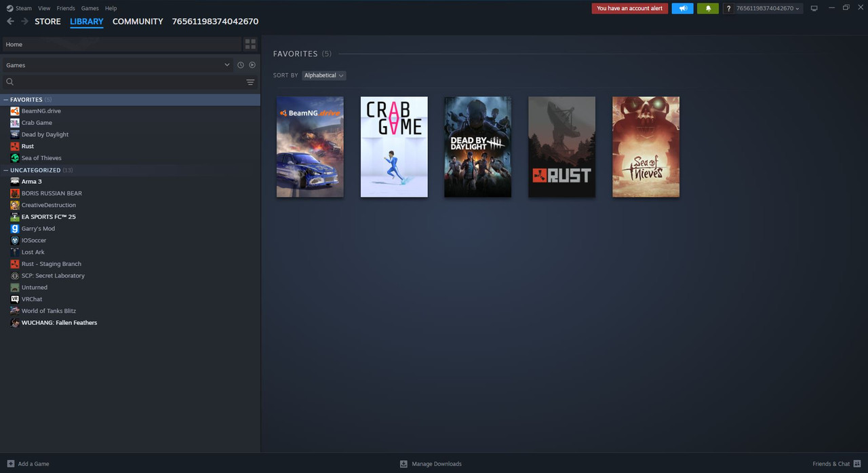Collapse the UNCATEGORIZED category
Viewport: 868px width, 473px height.
pos(6,170)
